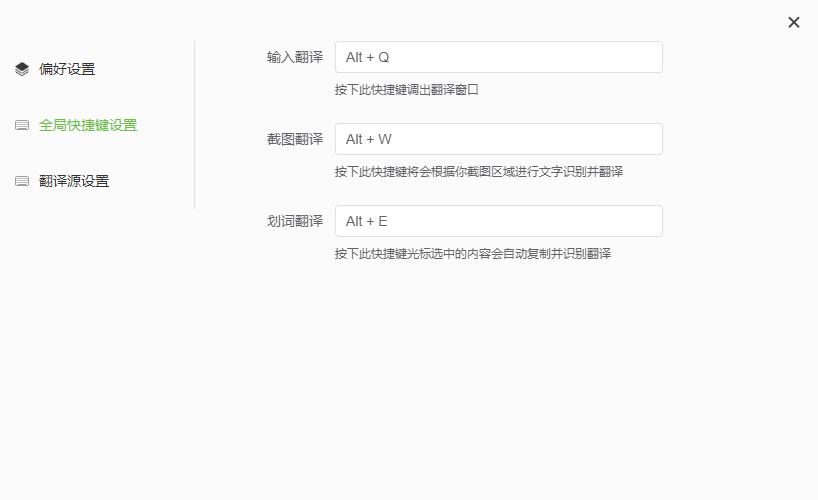Click the keyboard icon beside 全局快捷键设置
818x500 pixels.
pos(22,125)
